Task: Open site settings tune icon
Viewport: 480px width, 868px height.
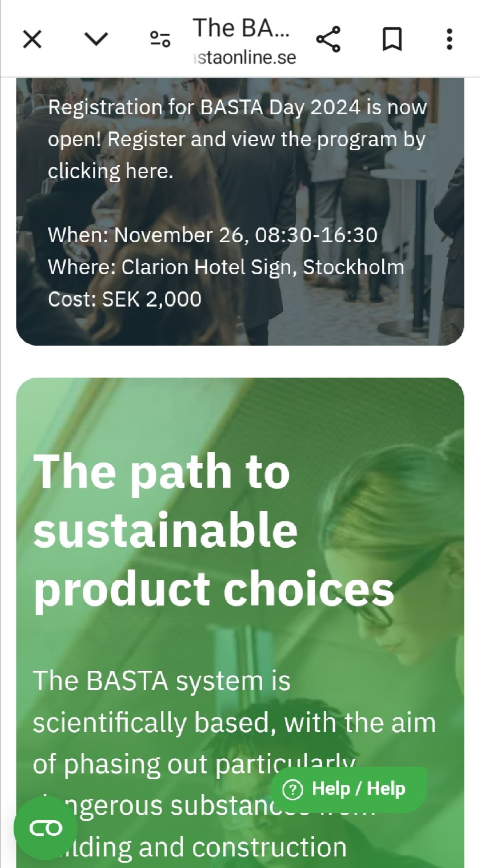Action: click(160, 40)
